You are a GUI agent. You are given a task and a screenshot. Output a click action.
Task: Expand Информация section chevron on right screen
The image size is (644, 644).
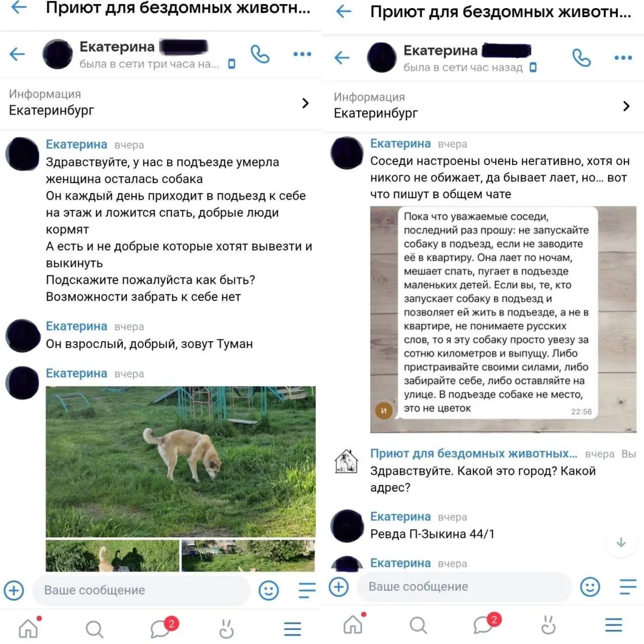pyautogui.click(x=626, y=106)
